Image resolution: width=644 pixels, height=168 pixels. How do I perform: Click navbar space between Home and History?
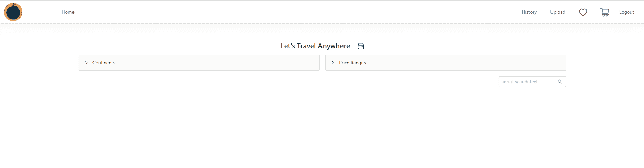pos(298,12)
